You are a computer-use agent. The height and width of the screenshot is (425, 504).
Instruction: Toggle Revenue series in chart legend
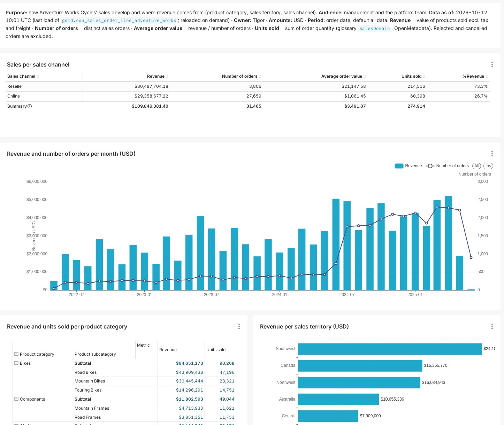(x=408, y=166)
